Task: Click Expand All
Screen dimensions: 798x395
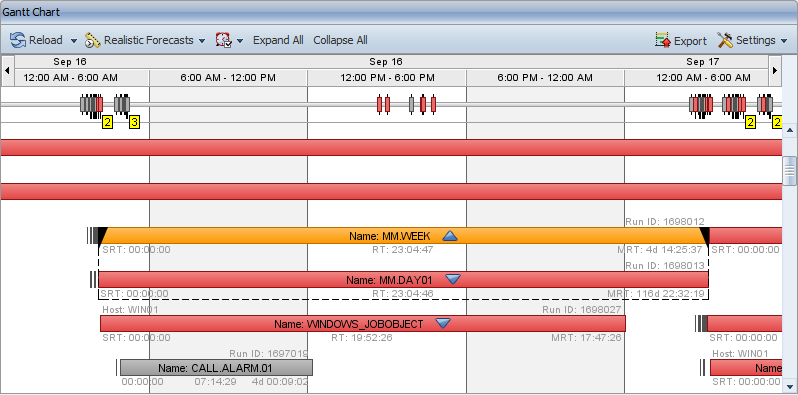Action: 278,40
